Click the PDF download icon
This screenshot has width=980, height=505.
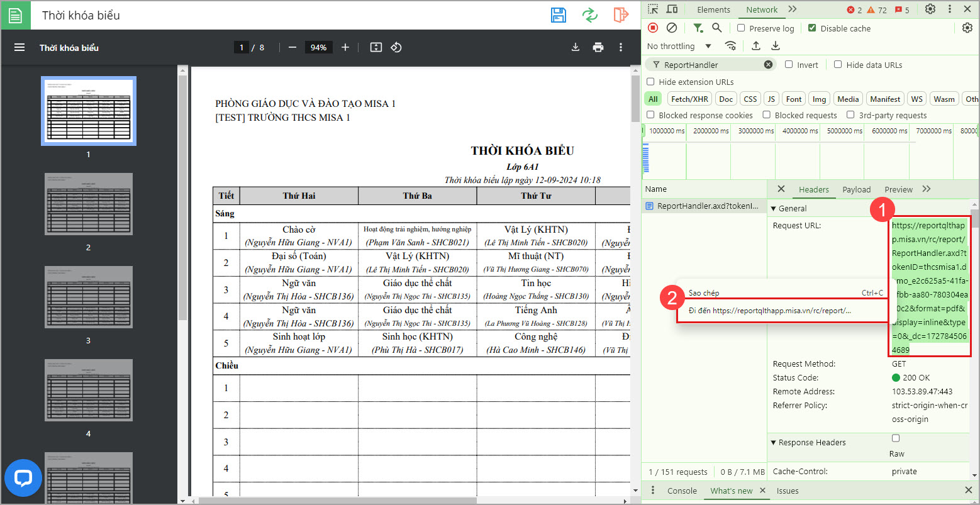(x=575, y=48)
